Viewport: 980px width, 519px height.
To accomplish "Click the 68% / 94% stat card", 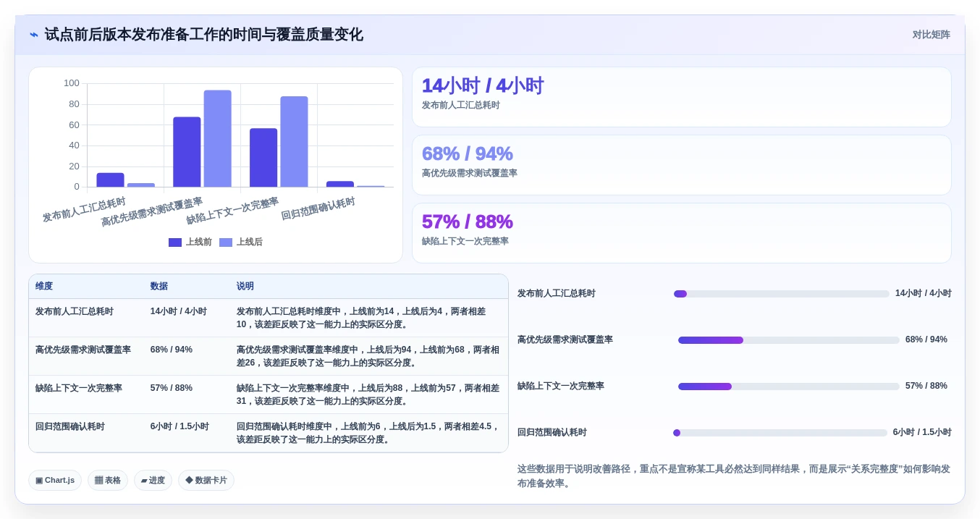I will tap(682, 165).
